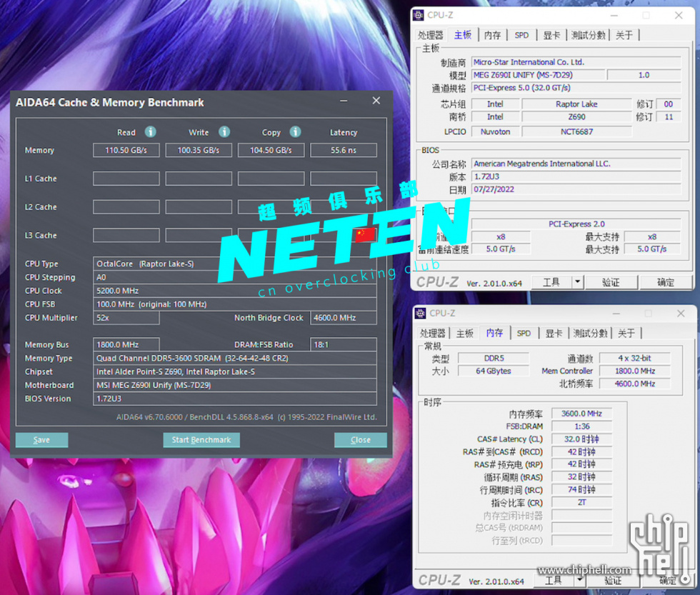
Task: Open 关于 tab in top CPU-Z
Action: pos(624,35)
